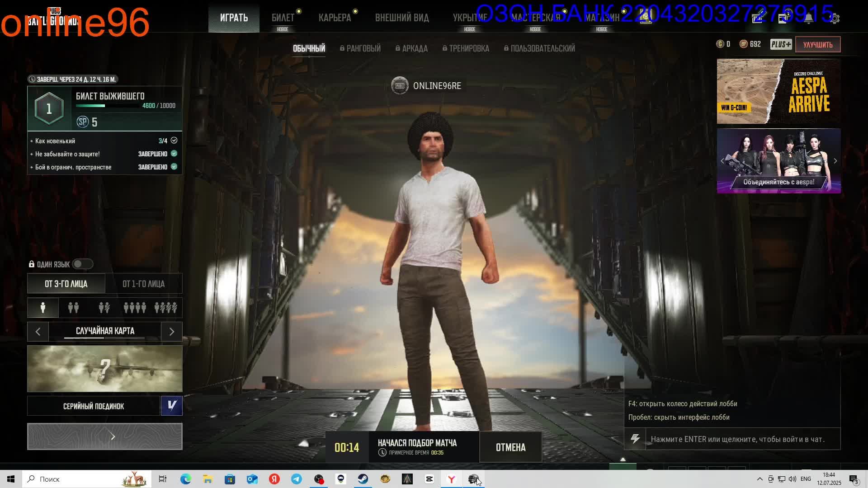Switch perspective to От 1-го лица

coord(143,284)
